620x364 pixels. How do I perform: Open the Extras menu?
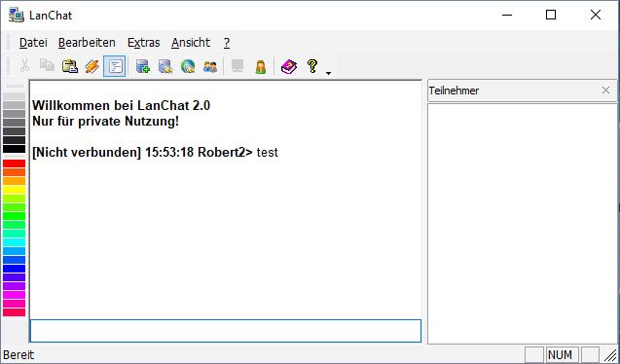[144, 42]
